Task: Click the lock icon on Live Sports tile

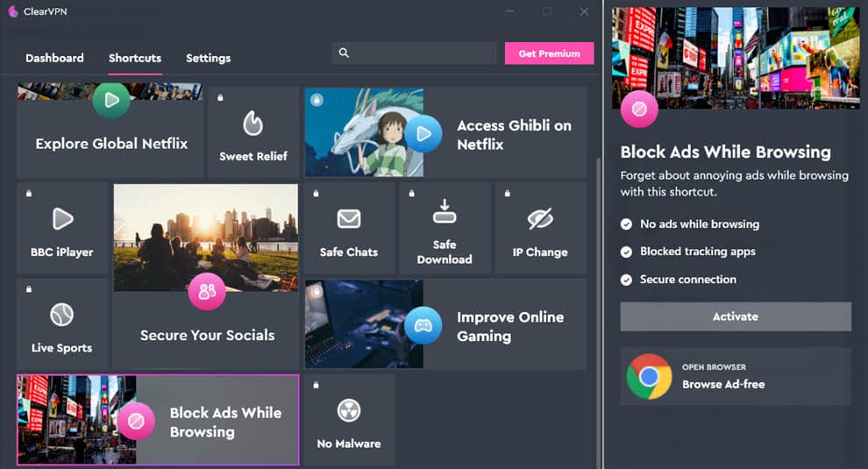Action: (29, 289)
